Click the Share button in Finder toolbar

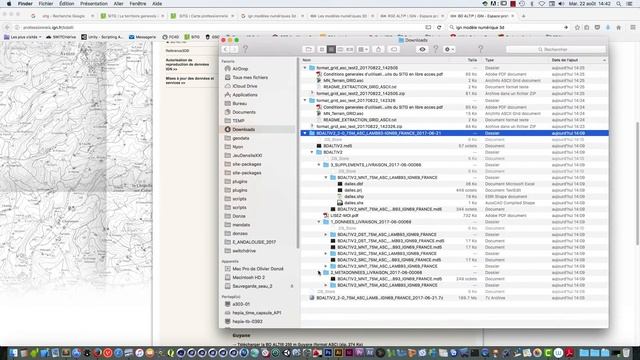point(378,49)
